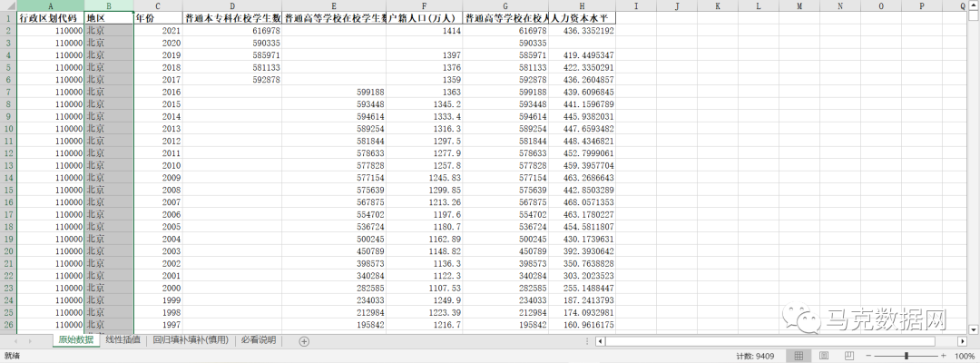
Task: Click header cell 人力资本水平
Action: pos(583,18)
